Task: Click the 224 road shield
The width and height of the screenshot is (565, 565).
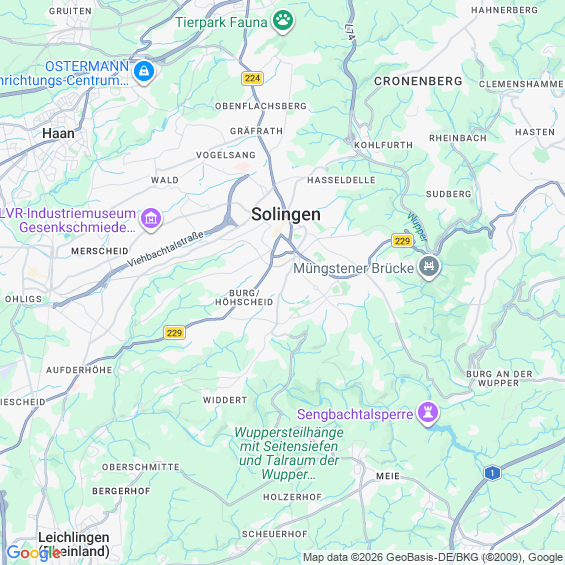Action: point(252,78)
